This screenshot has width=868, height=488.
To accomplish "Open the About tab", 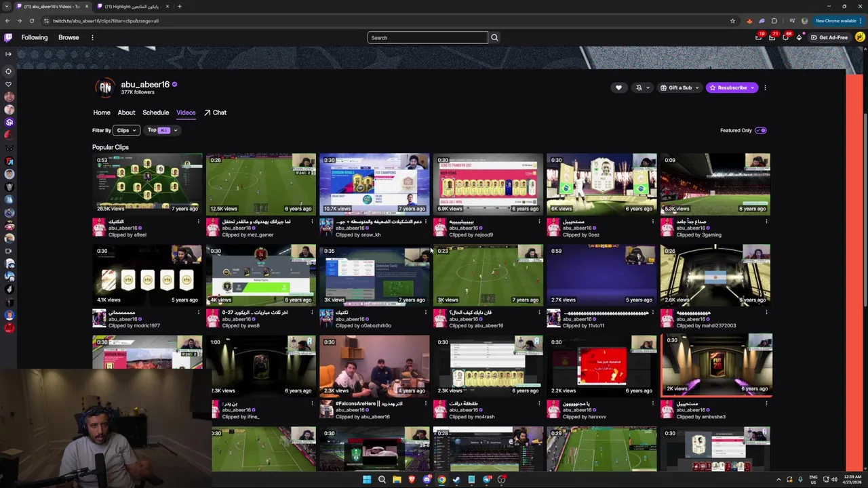I will [x=126, y=113].
